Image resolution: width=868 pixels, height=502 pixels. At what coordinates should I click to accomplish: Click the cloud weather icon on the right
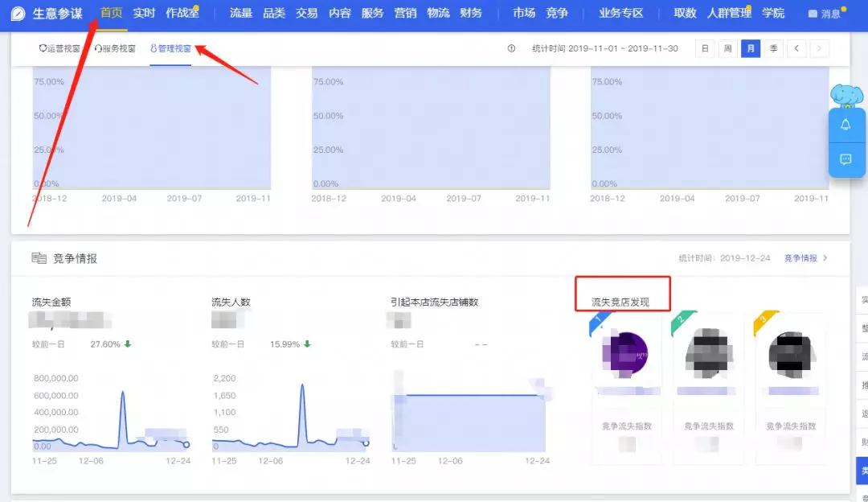(845, 94)
